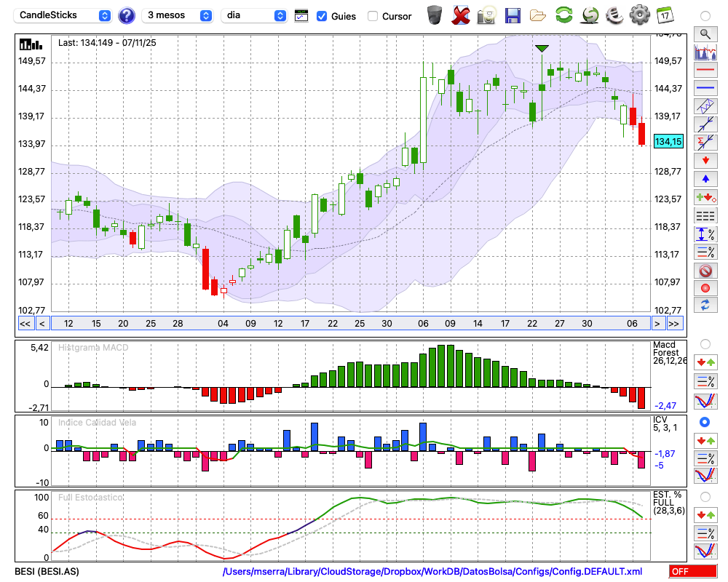Click the green refresh arrows icon
Image resolution: width=728 pixels, height=582 pixels.
click(563, 15)
